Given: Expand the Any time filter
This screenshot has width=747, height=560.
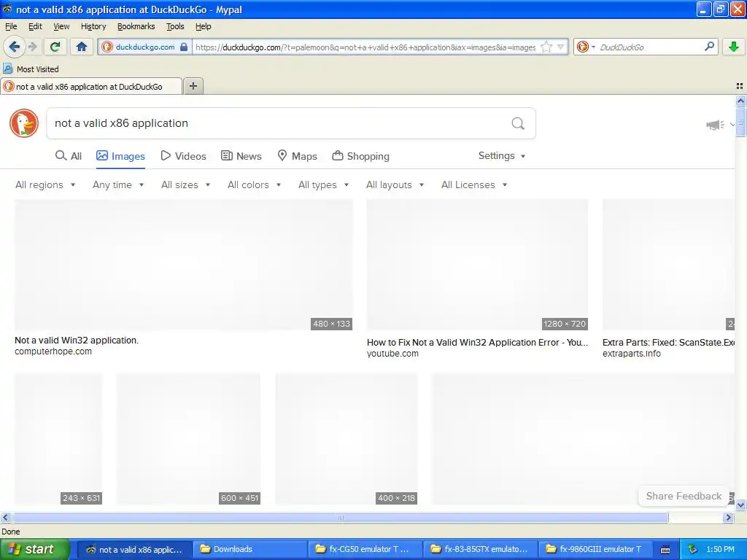Looking at the screenshot, I should point(118,184).
